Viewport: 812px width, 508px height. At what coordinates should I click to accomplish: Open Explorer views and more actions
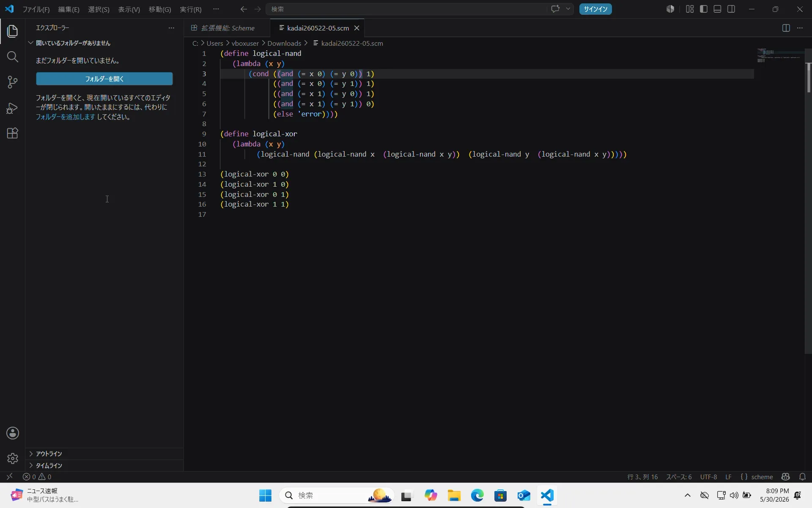(x=171, y=28)
